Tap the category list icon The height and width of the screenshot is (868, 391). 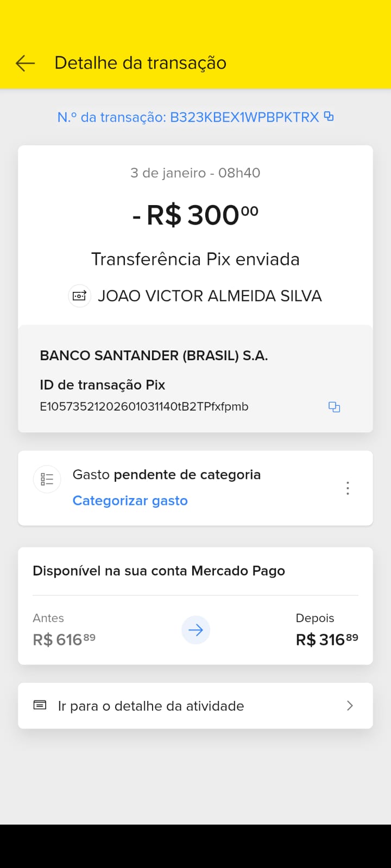47,480
